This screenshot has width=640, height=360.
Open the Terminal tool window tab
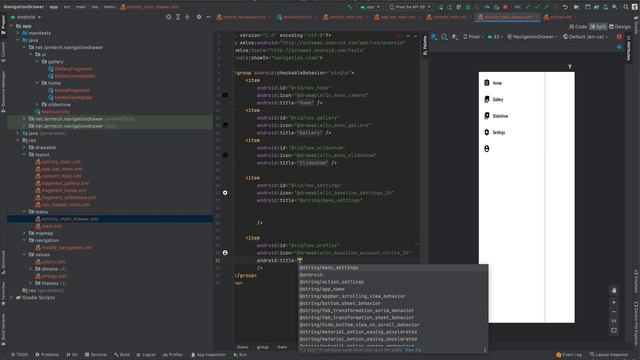click(96, 355)
